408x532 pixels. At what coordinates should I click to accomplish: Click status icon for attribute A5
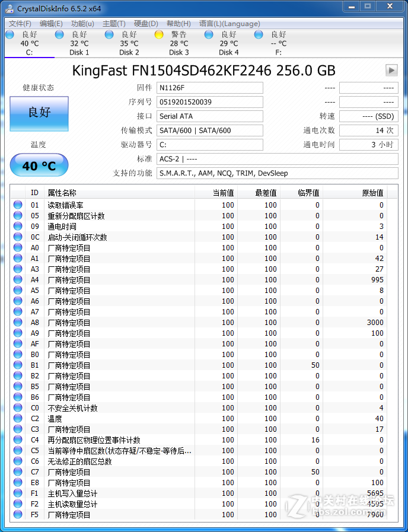18,290
